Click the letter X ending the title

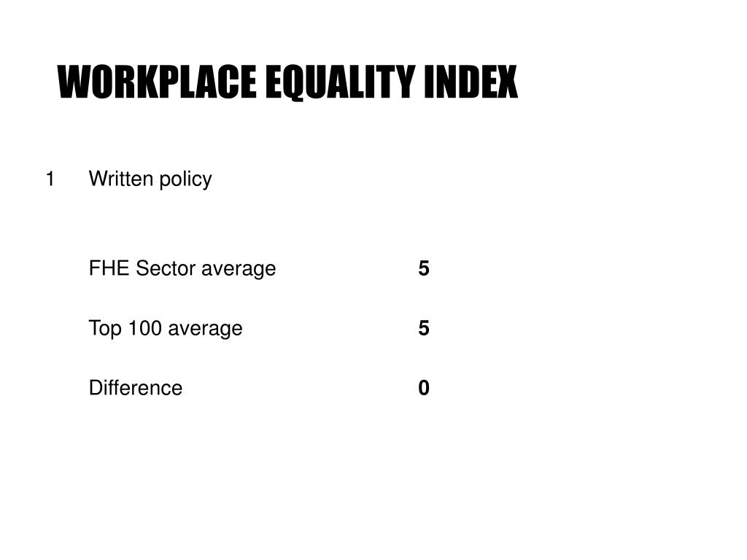[x=507, y=82]
